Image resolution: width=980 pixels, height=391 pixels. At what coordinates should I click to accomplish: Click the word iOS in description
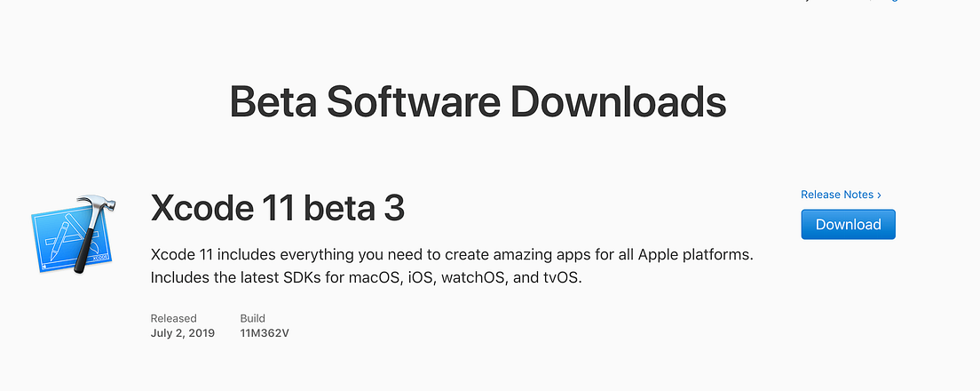click(x=420, y=278)
